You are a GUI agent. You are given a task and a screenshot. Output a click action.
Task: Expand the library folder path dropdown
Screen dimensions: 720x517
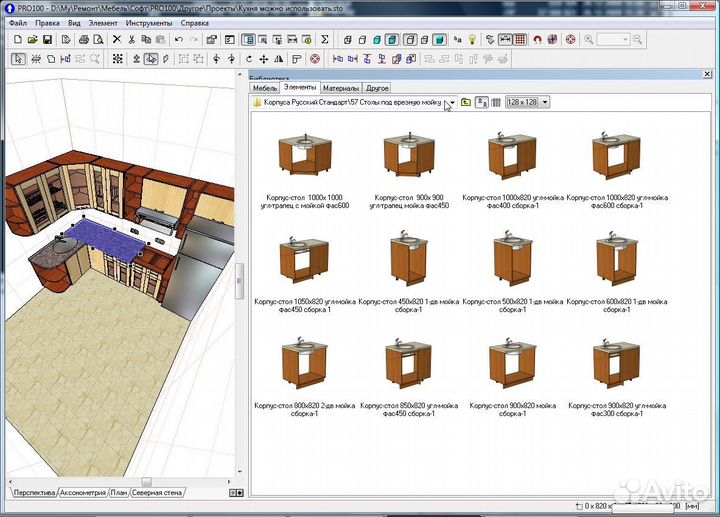[x=452, y=102]
